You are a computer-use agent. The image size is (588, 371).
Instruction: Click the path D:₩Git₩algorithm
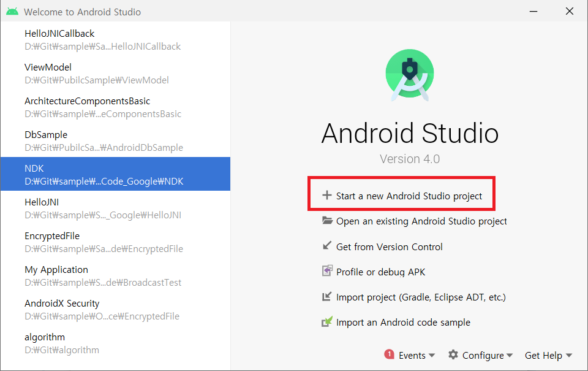62,350
